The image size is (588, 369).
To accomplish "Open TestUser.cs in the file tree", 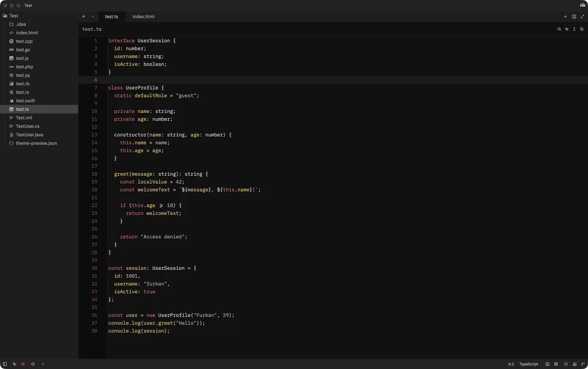I will [x=39, y=126].
